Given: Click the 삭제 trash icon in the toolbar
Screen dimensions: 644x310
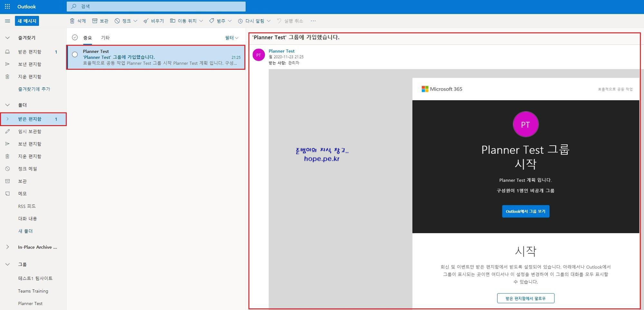Looking at the screenshot, I should point(72,21).
